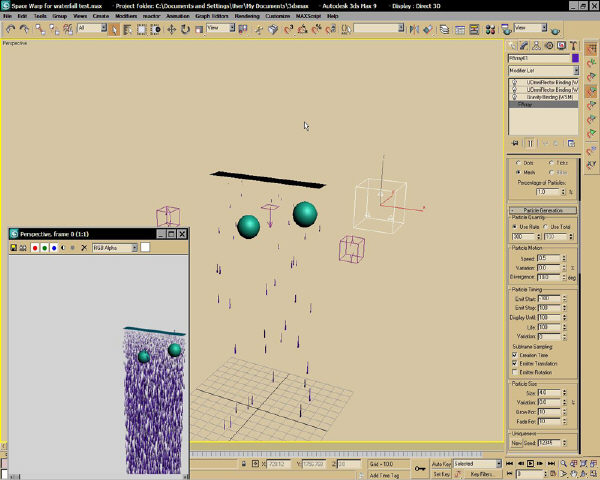Click the New seed button
The width and height of the screenshot is (600, 480).
516,443
